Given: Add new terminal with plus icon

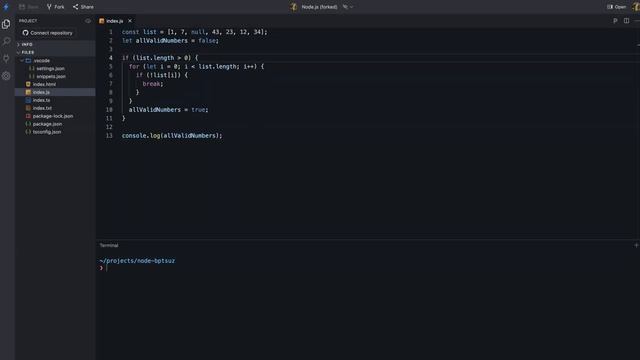Looking at the screenshot, I should (636, 245).
